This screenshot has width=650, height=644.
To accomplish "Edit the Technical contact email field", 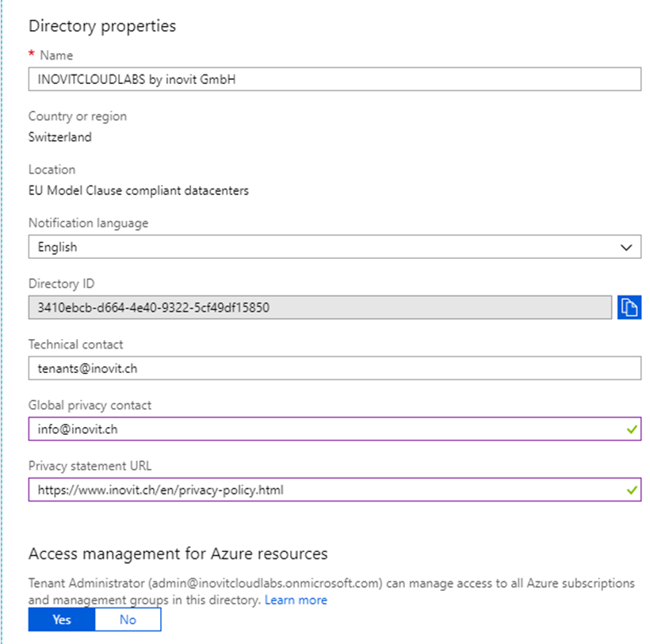I will (x=335, y=368).
